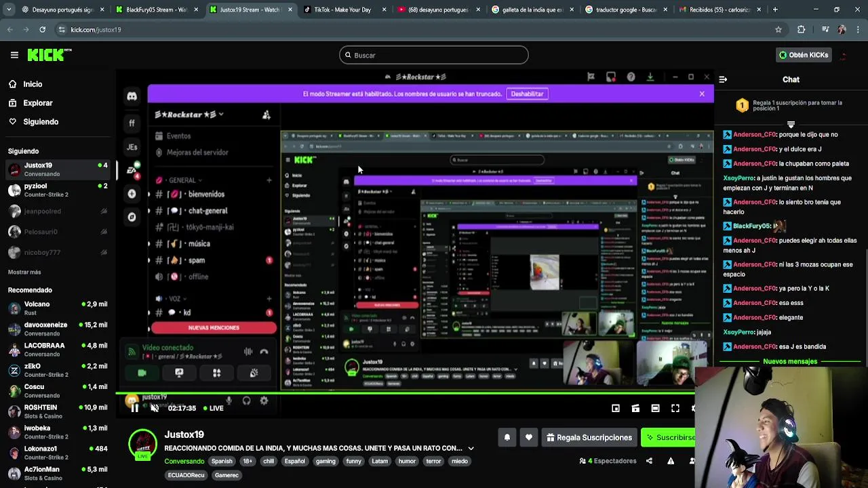Click the XsoyPerro 'jajaja' chat username
868x488 pixels.
tap(738, 332)
